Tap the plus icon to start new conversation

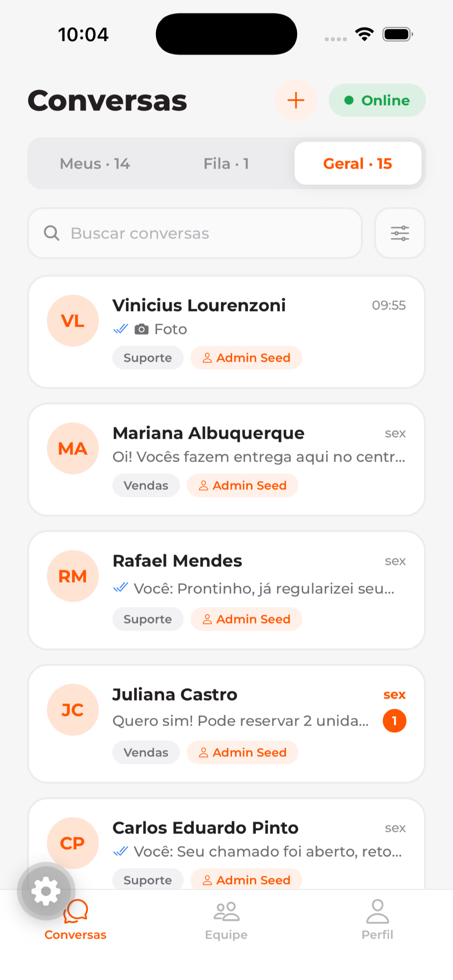click(296, 101)
